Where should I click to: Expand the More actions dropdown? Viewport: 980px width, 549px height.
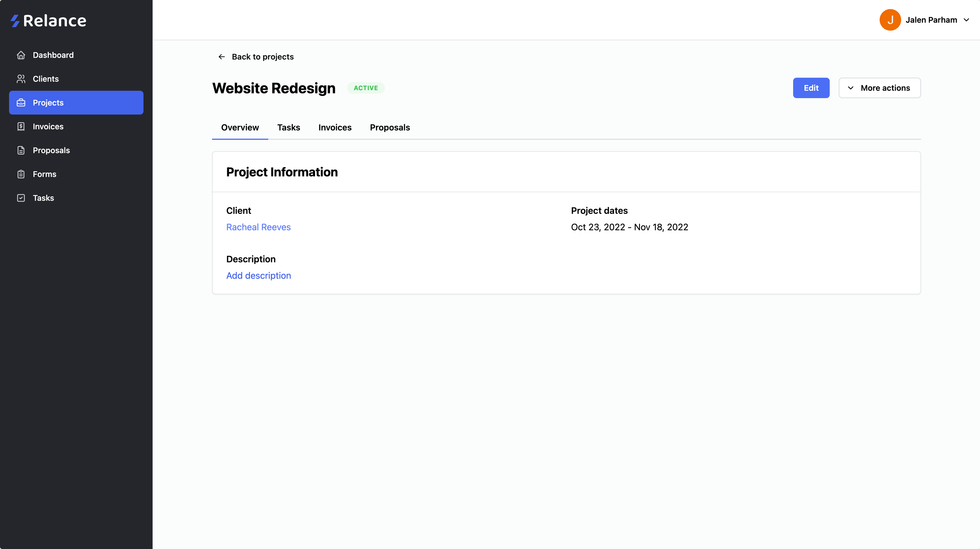click(x=880, y=88)
